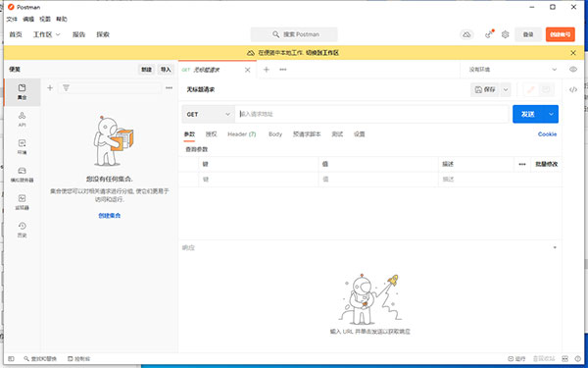The width and height of the screenshot is (588, 368).
Task: Click the Postman logo in title bar
Action: 11,7
